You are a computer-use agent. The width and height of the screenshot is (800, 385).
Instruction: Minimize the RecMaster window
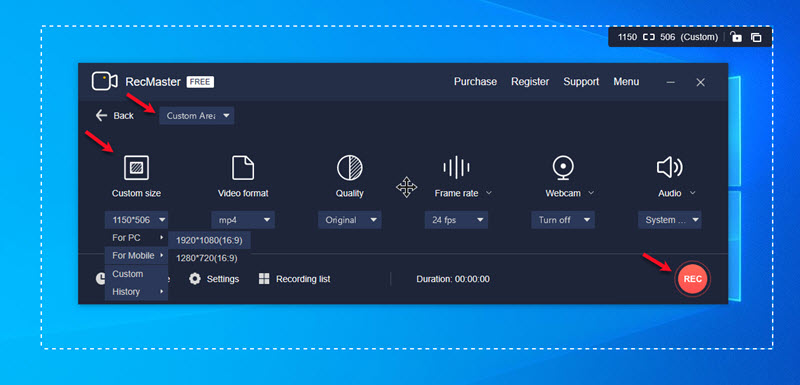point(671,82)
